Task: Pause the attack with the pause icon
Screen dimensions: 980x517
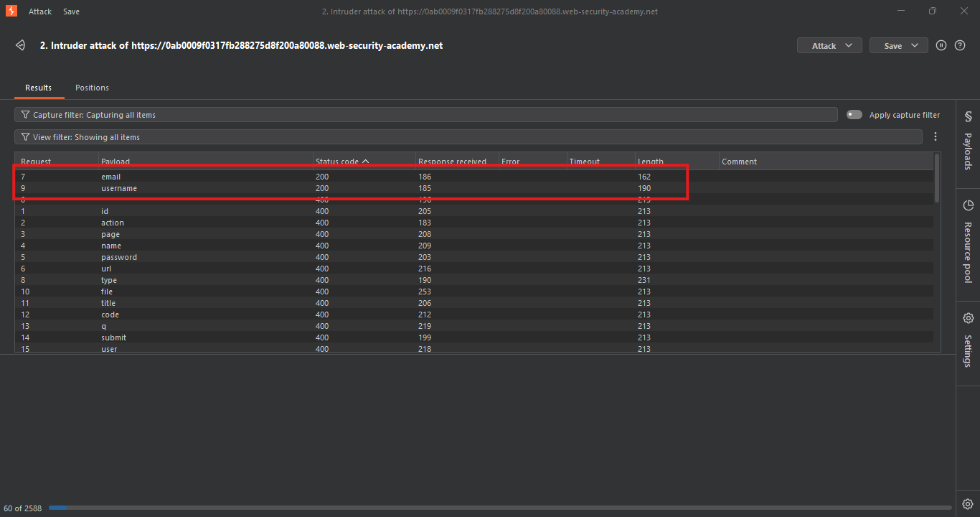Action: [x=941, y=45]
